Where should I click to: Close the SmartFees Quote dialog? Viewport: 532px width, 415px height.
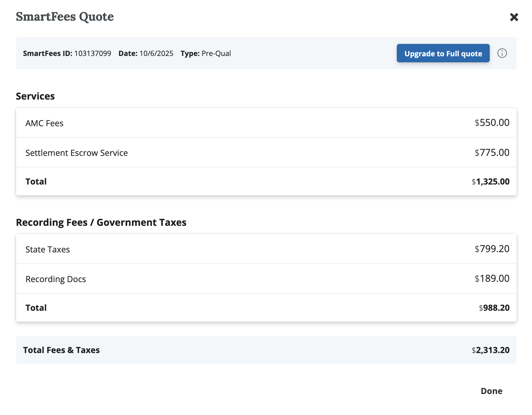[x=514, y=17]
